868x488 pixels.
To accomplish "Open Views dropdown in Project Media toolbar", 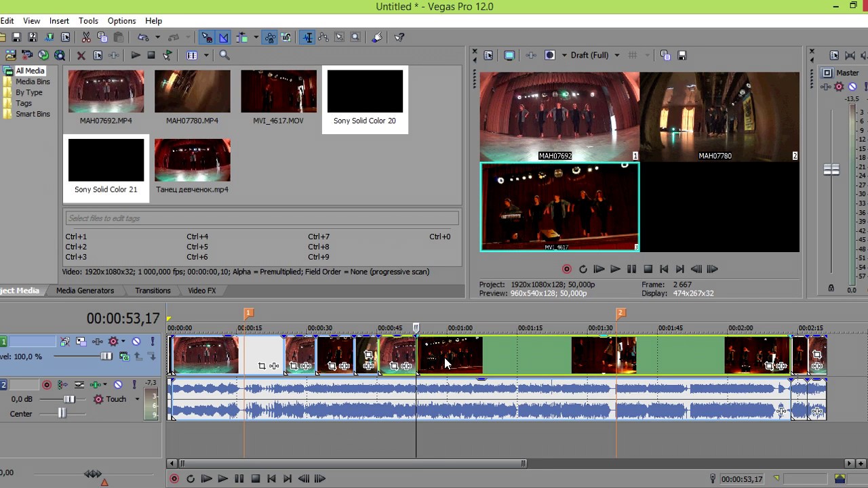I will [x=206, y=55].
